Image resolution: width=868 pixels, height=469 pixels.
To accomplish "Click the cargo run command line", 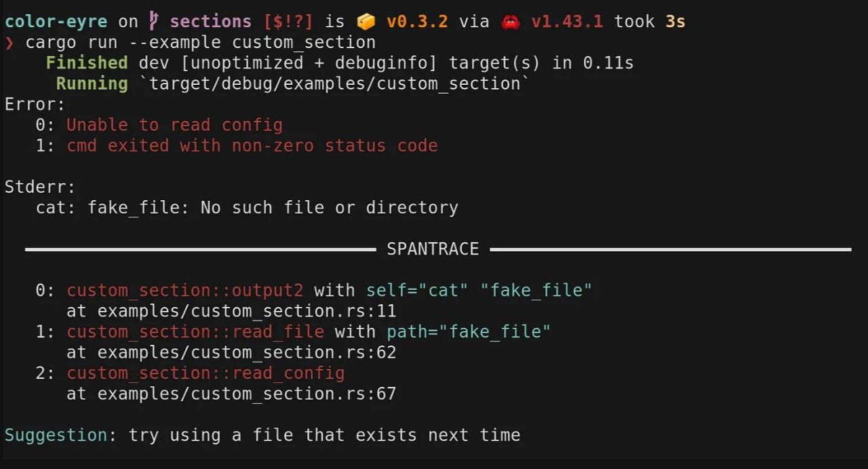I will [x=200, y=43].
